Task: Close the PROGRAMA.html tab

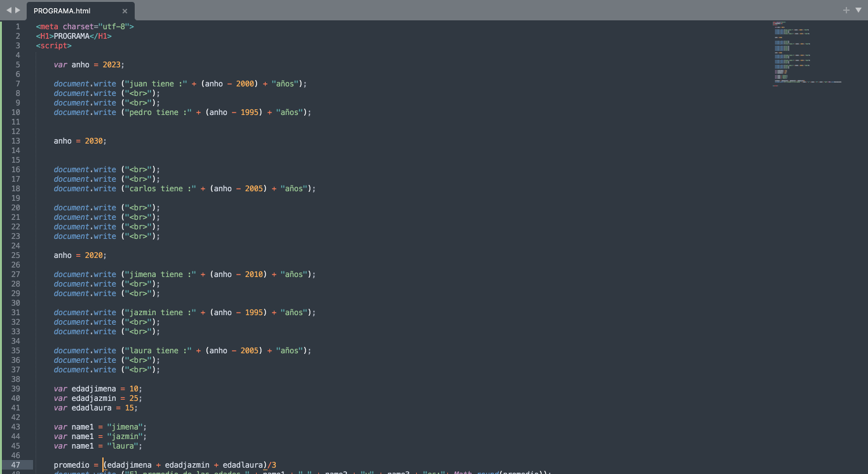Action: (x=125, y=11)
